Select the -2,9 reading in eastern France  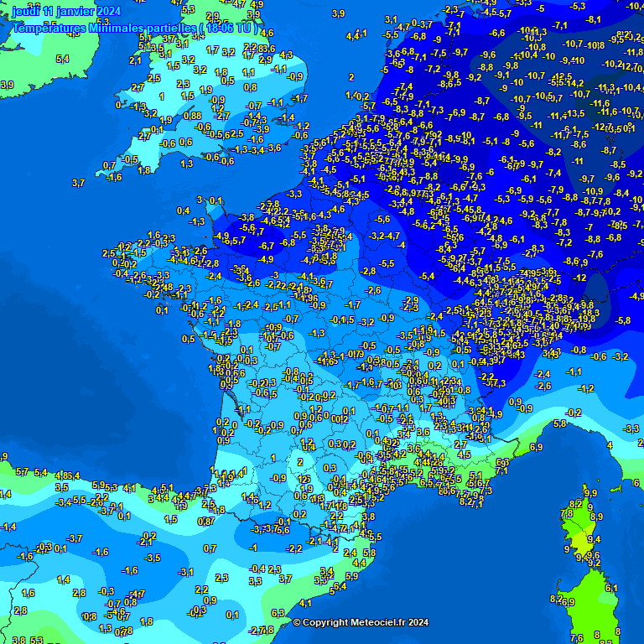(x=410, y=301)
